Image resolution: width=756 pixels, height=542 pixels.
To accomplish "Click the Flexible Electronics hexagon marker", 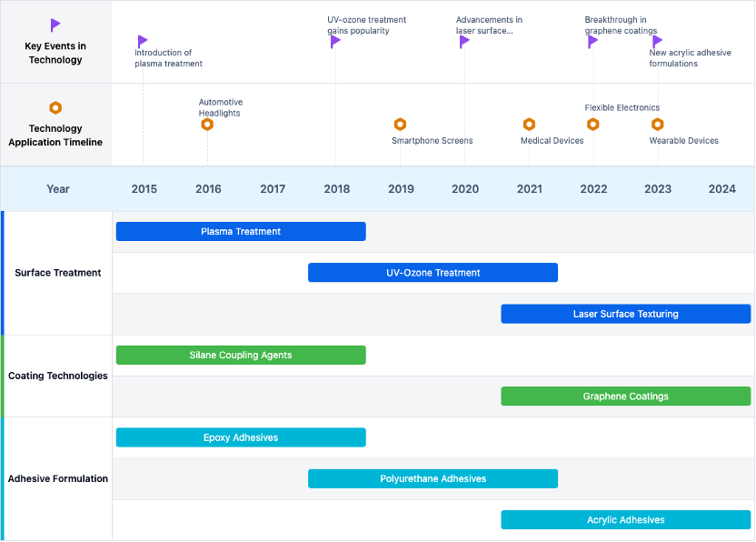I will pyautogui.click(x=593, y=125).
